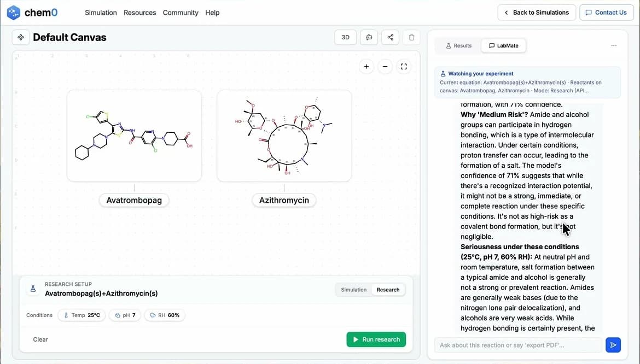
Task: Adjust the pH 7 condition
Action: [125, 315]
